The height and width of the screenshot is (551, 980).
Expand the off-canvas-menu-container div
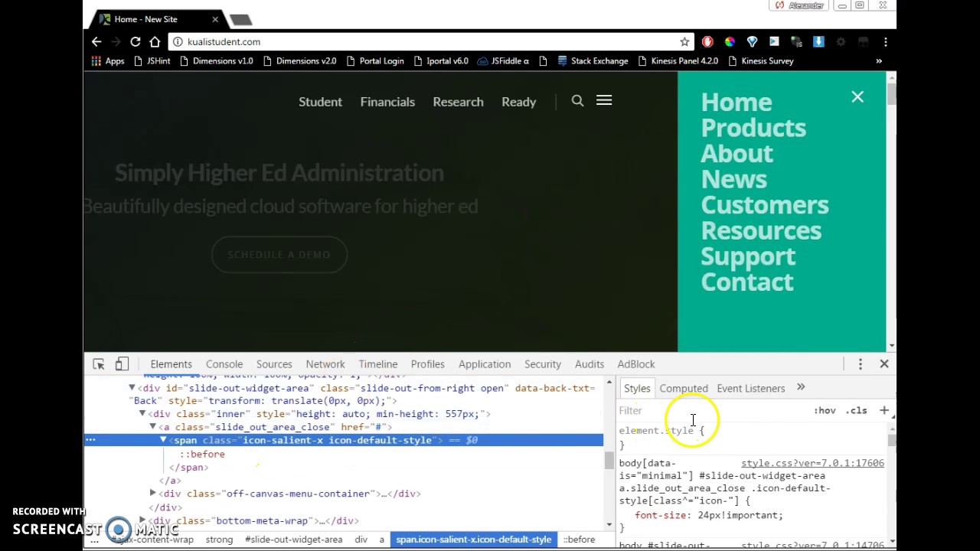pyautogui.click(x=153, y=494)
